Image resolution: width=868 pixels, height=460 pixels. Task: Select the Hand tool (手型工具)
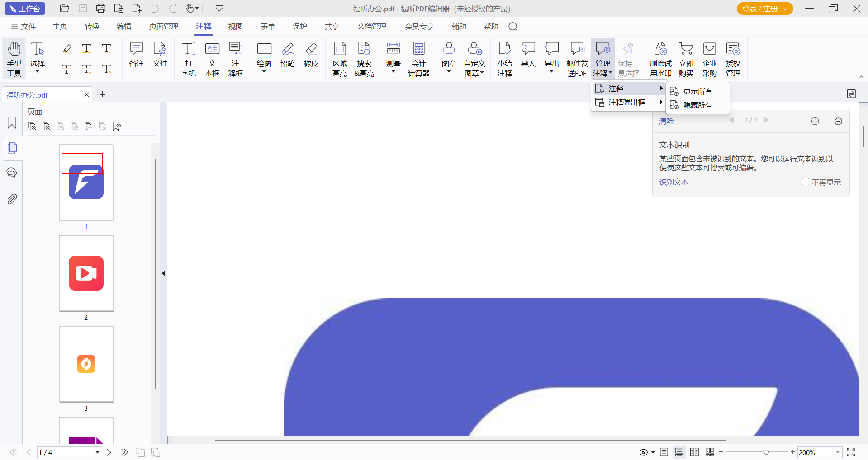click(14, 59)
